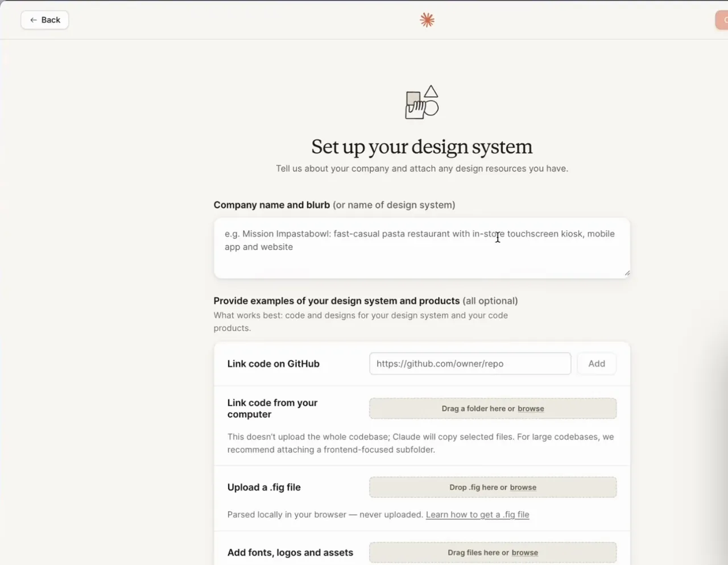Click 'Add fonts, logos and assets' label
The width and height of the screenshot is (728, 565).
(290, 552)
